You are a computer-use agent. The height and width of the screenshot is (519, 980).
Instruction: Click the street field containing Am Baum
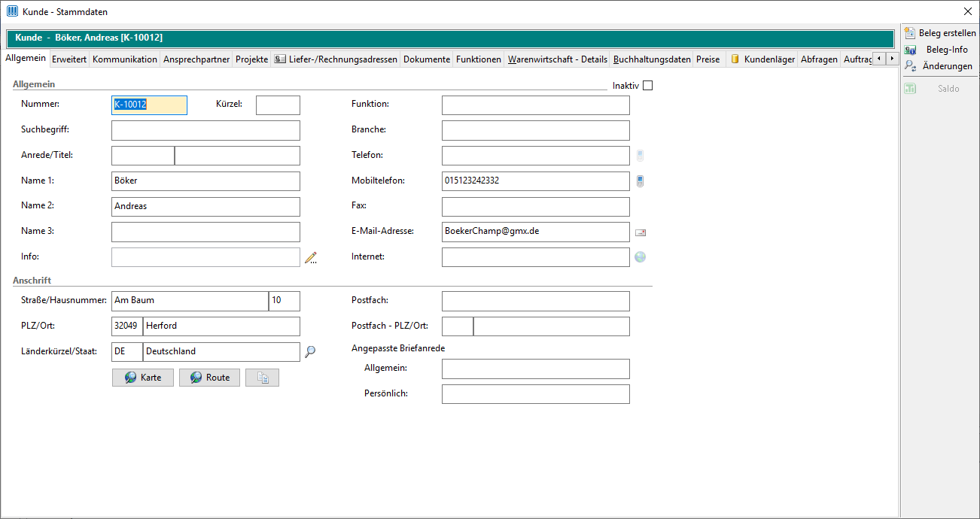point(190,301)
